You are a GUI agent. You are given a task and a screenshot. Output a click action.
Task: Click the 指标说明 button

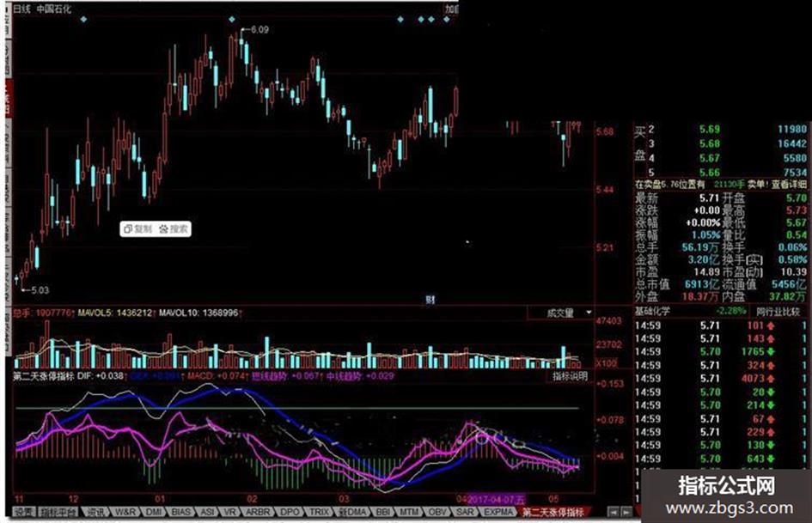click(570, 376)
